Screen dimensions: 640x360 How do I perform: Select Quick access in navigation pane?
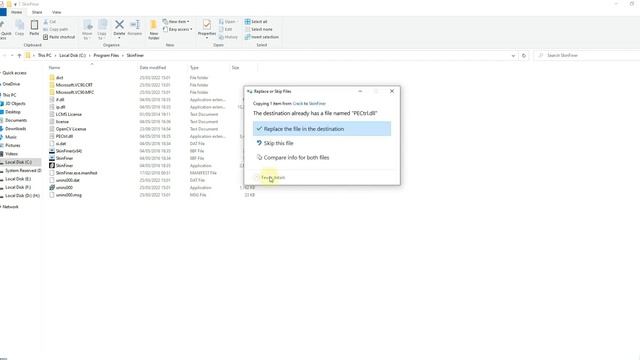(14, 73)
